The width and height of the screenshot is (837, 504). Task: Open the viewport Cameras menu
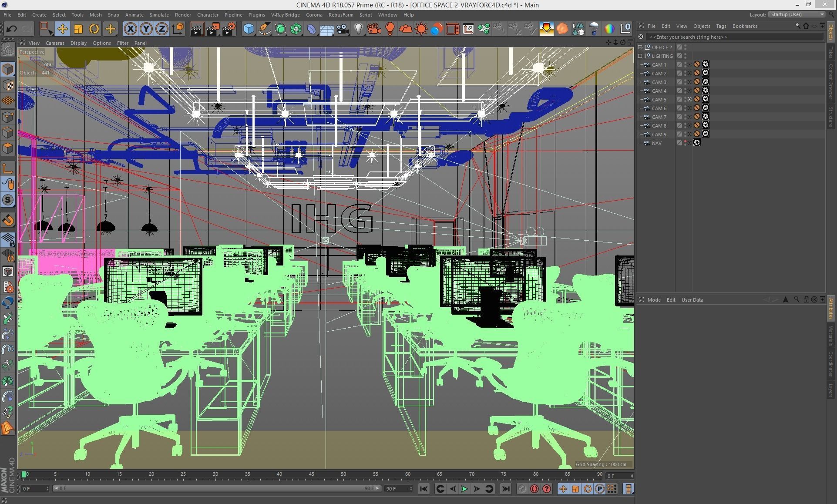[55, 43]
